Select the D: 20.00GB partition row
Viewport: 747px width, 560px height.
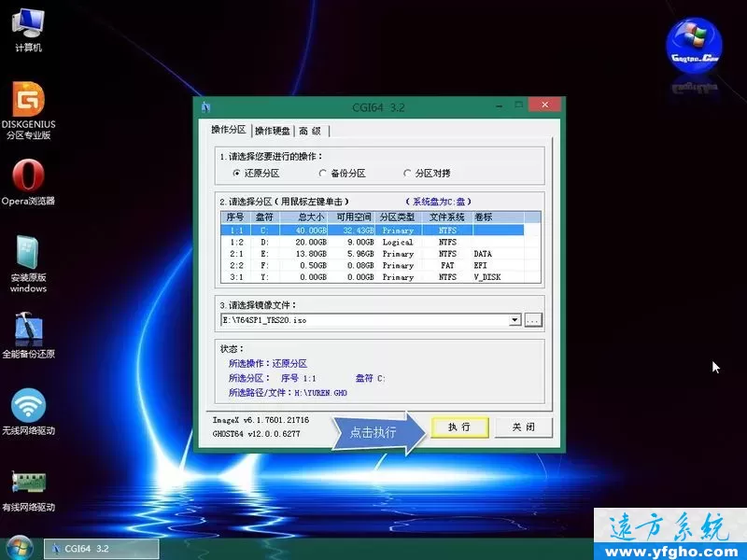click(373, 242)
